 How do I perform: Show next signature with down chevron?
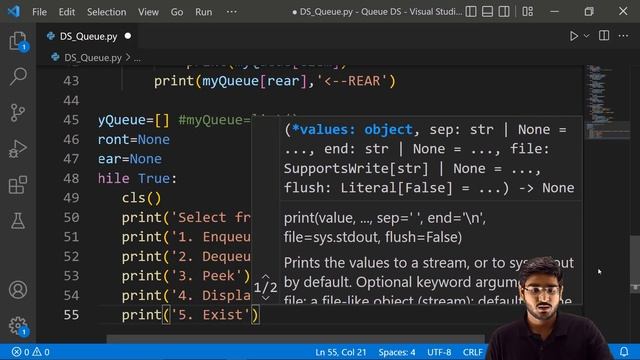click(x=266, y=298)
